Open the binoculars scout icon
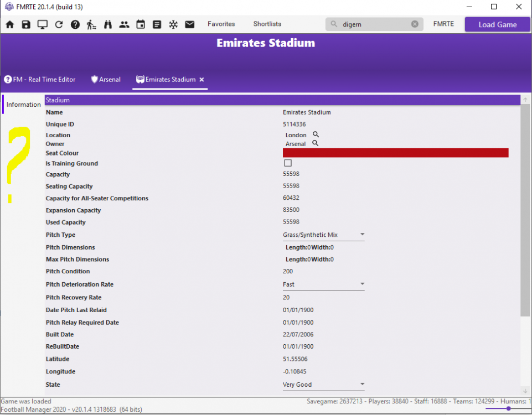The height and width of the screenshot is (415, 532). pos(108,24)
